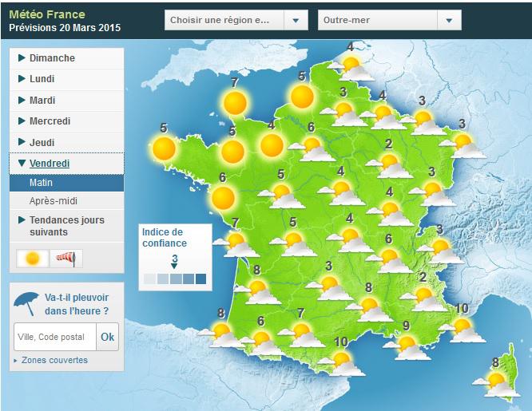The height and width of the screenshot is (411, 532).
Task: Click the darkest confidence index swatch
Action: [200, 279]
